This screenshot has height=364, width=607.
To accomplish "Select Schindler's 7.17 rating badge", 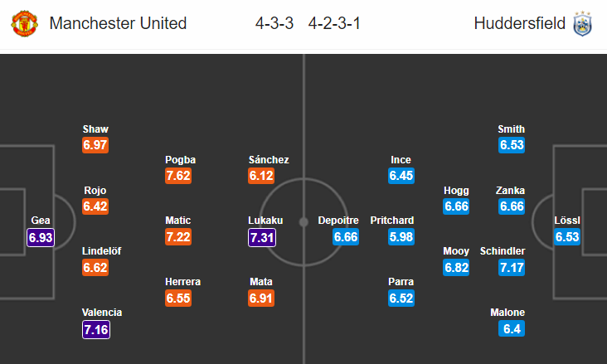I will [512, 268].
